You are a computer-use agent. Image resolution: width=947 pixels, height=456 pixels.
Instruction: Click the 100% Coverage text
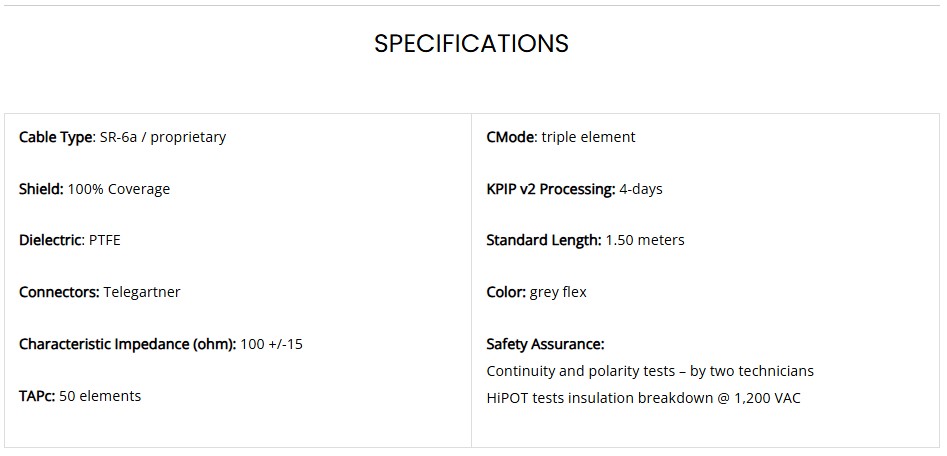click(x=119, y=189)
